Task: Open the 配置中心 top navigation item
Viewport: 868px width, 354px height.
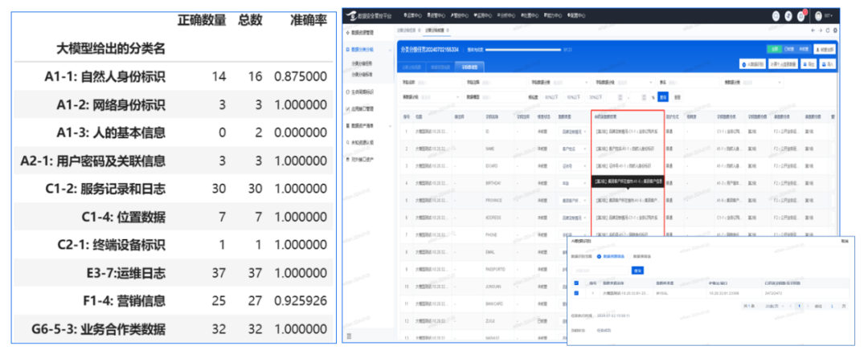Action: point(577,15)
